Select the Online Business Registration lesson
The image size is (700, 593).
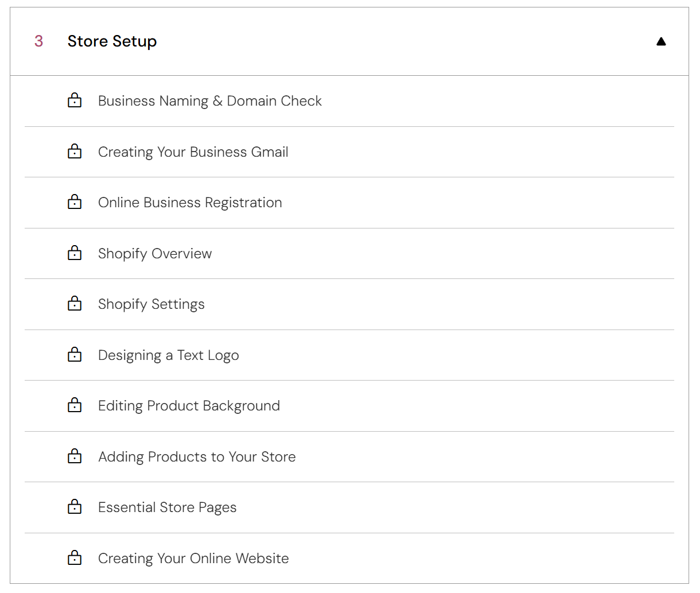[x=190, y=203]
